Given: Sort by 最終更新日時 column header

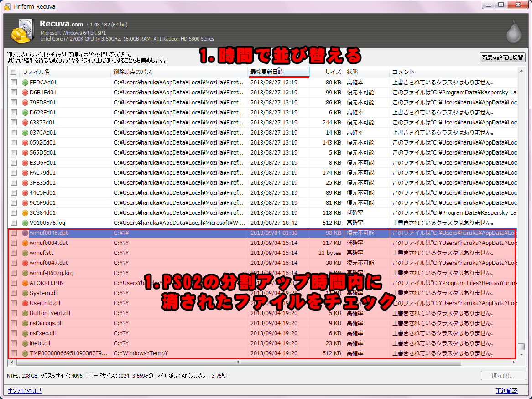Looking at the screenshot, I should 279,72.
